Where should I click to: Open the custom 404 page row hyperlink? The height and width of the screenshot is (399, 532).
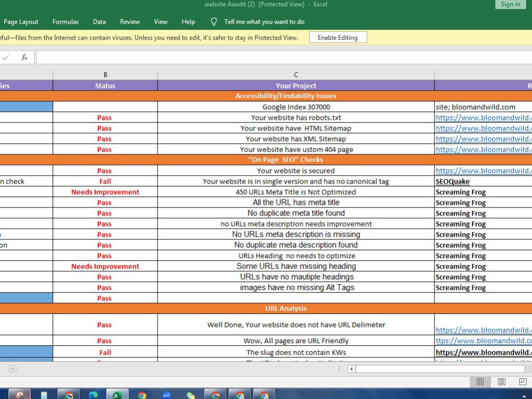484,149
